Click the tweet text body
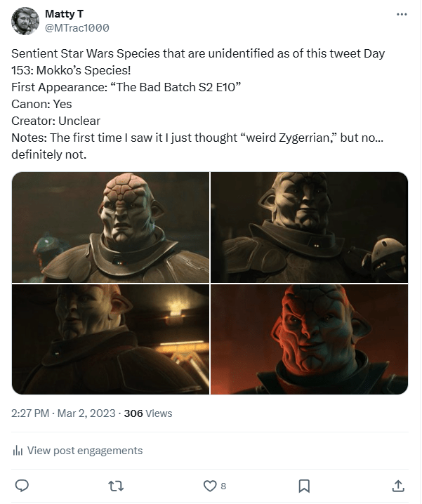The width and height of the screenshot is (422, 504). [x=198, y=70]
